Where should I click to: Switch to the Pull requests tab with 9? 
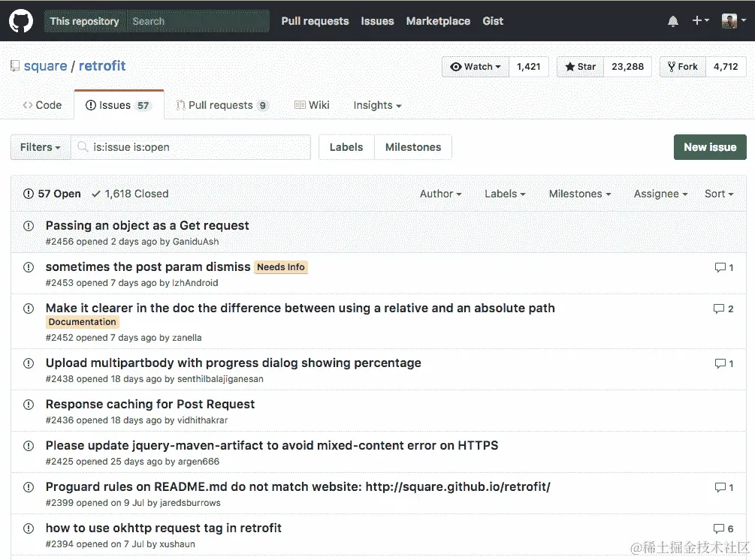coord(222,105)
